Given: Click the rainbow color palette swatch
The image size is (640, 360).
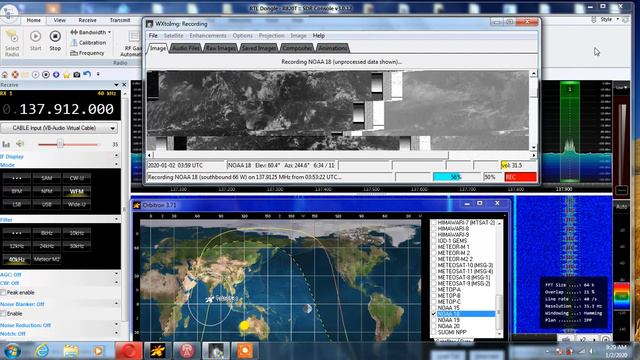Looking at the screenshot, I should point(621,296).
